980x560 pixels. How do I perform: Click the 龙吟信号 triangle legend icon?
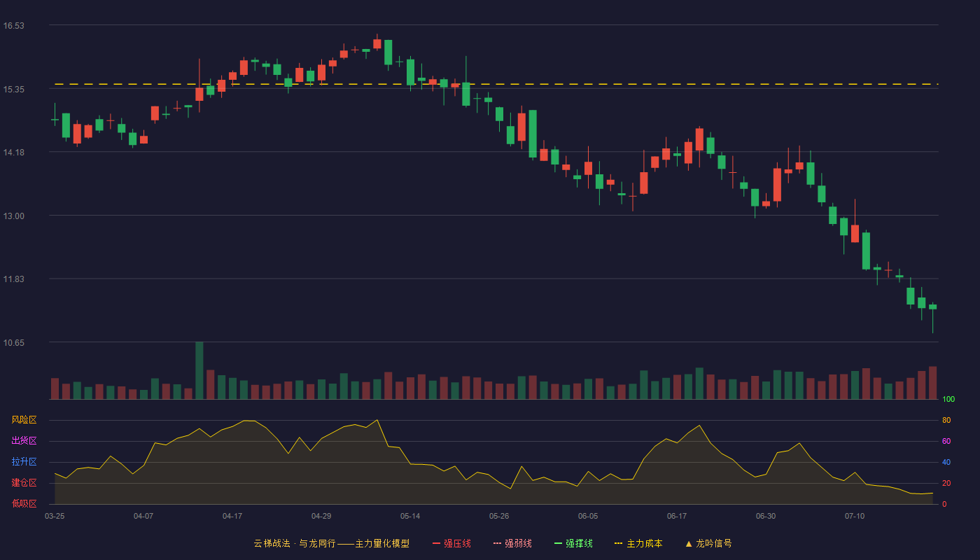[x=689, y=543]
